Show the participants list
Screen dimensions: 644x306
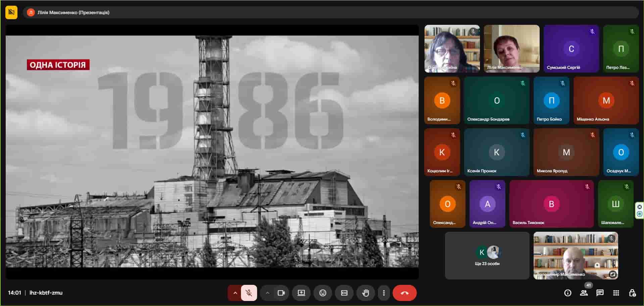point(584,293)
